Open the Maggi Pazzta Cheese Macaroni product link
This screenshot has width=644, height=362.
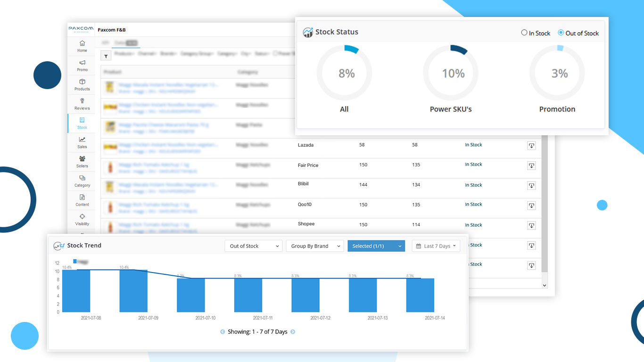coord(164,124)
